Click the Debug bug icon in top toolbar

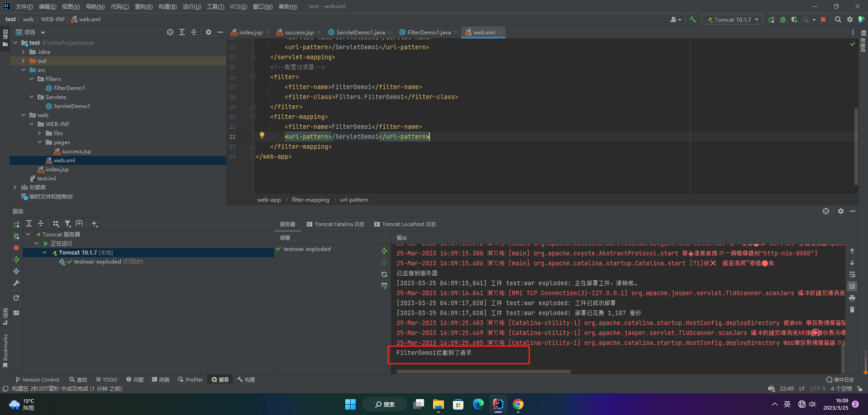pos(783,19)
